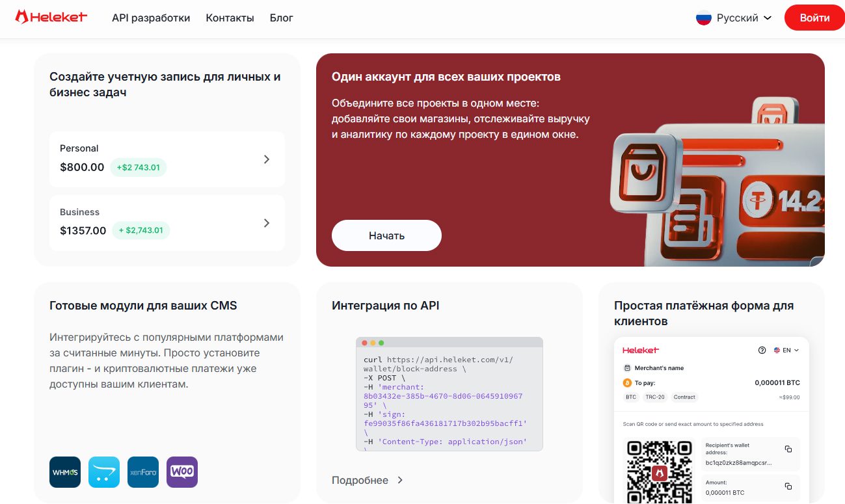Viewport: 845px width, 504px height.
Task: Open the Русский language dropdown
Action: 734,18
